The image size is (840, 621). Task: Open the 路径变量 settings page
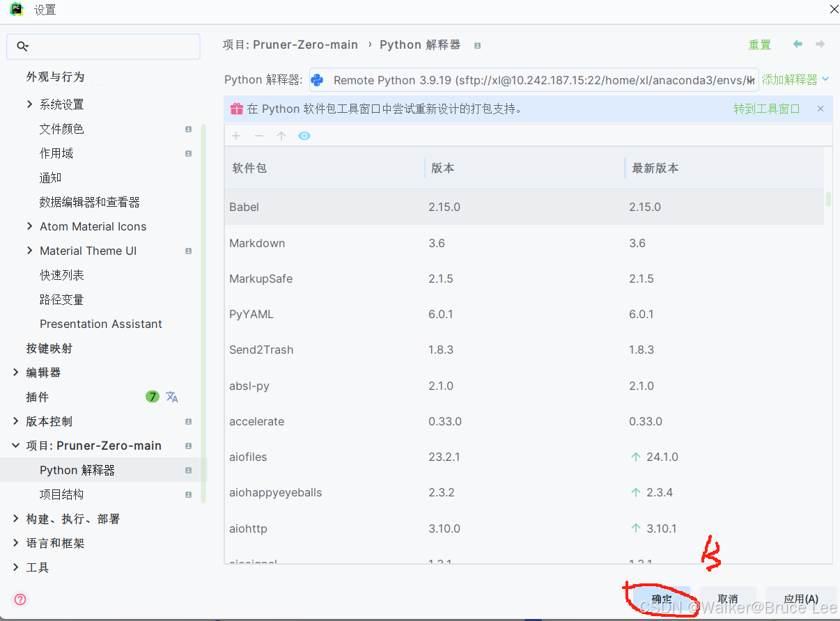click(x=61, y=299)
